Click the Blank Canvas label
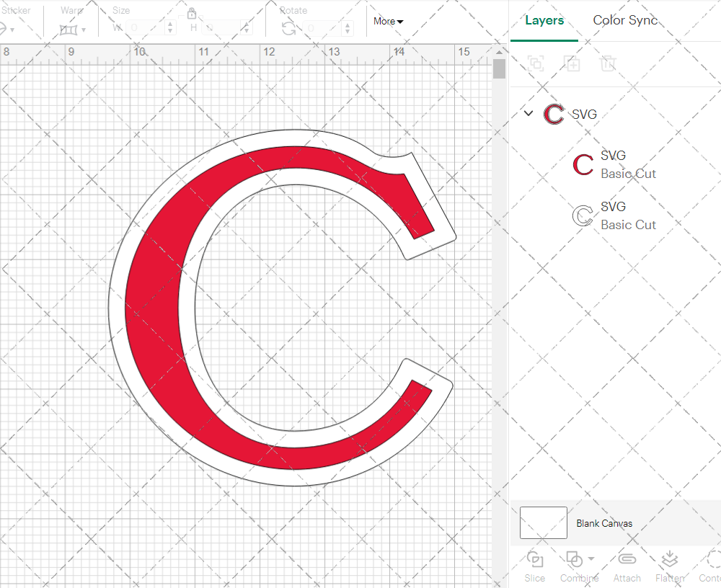Image resolution: width=721 pixels, height=588 pixels. coord(604,523)
